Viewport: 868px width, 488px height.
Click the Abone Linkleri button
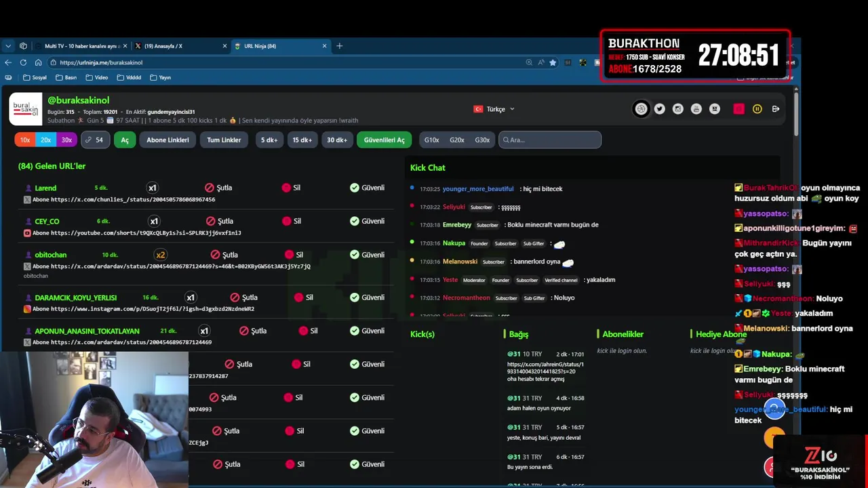(167, 140)
